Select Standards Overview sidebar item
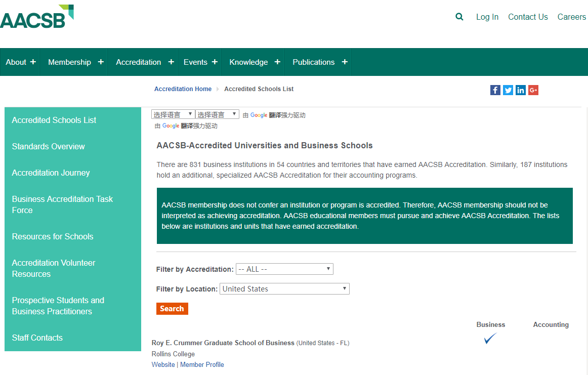Viewport: 588px width, 375px height. (x=49, y=146)
